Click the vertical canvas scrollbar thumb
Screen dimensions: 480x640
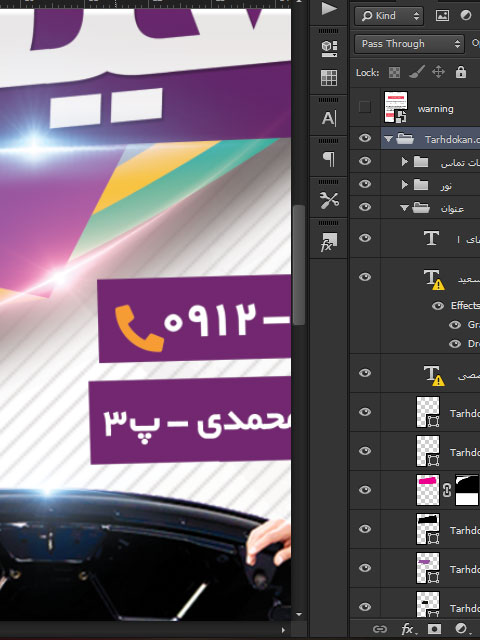tap(299, 265)
